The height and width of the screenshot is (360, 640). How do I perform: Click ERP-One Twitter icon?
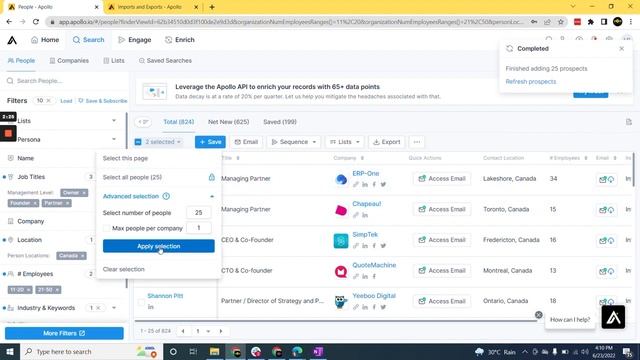pos(383,184)
